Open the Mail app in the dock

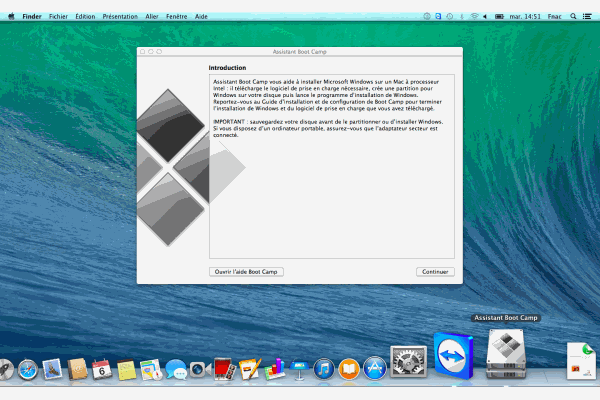click(x=52, y=369)
